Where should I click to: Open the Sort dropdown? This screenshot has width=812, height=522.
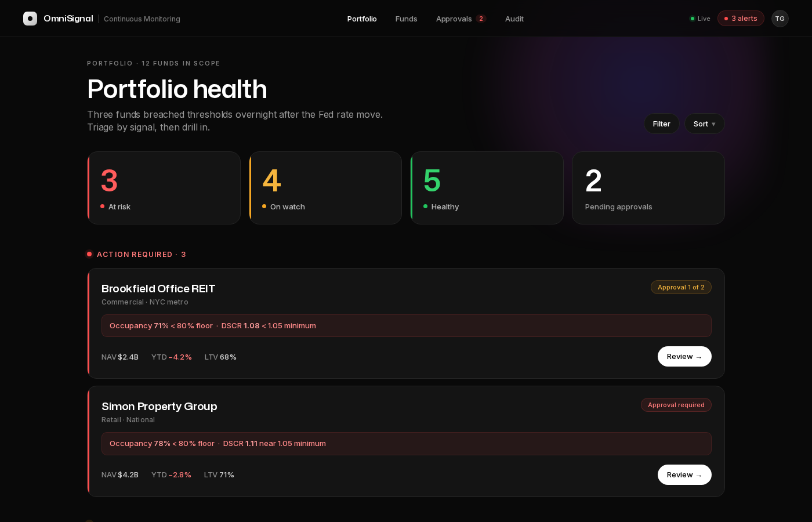click(704, 124)
